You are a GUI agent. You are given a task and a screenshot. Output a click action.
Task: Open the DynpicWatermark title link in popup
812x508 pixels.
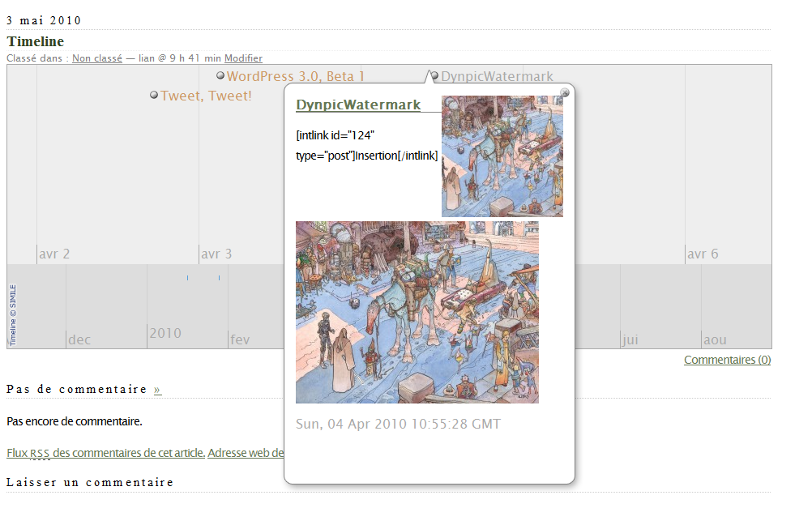tap(358, 105)
